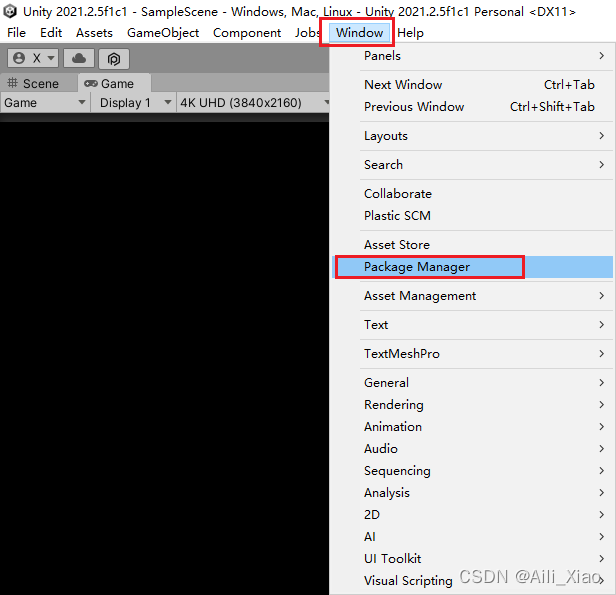
Task: Select Next Window menu entry
Action: (473, 85)
